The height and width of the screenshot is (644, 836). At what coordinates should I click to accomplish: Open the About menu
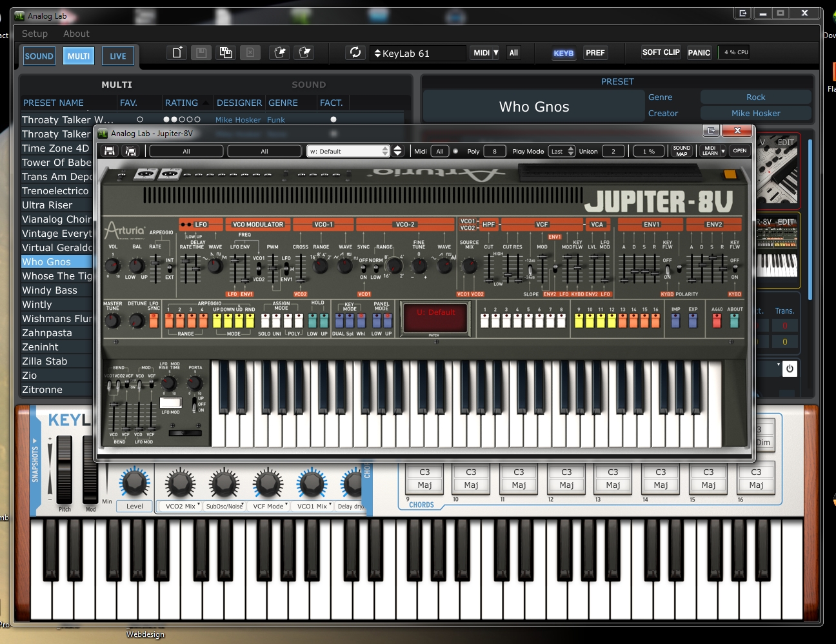point(76,34)
